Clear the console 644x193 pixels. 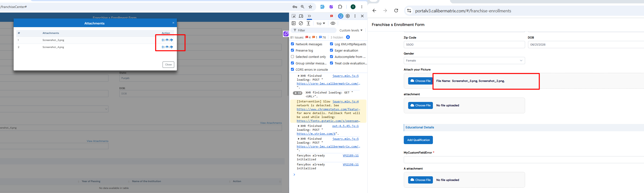click(301, 23)
